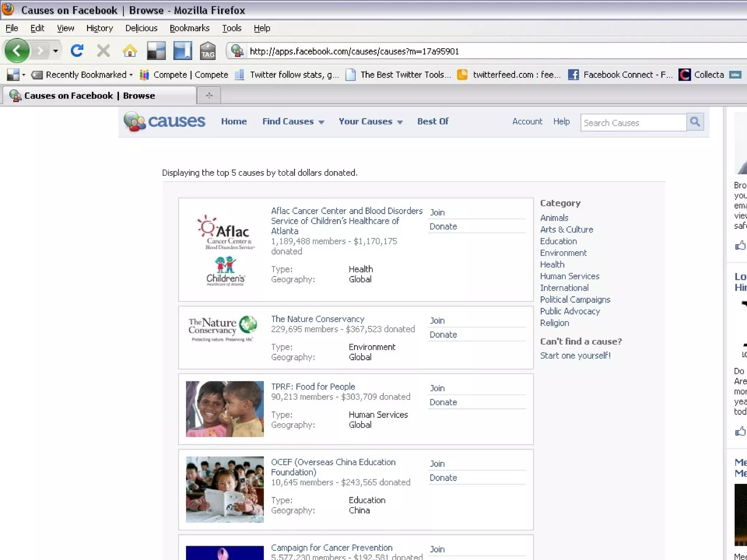Screen dimensions: 747x560
Task: Click the Search Causes input field
Action: click(633, 123)
